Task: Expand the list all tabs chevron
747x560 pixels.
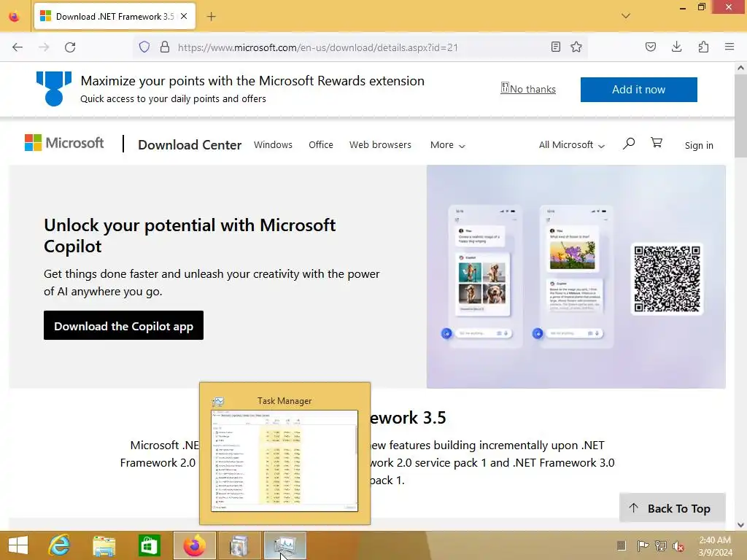Action: 626,16
